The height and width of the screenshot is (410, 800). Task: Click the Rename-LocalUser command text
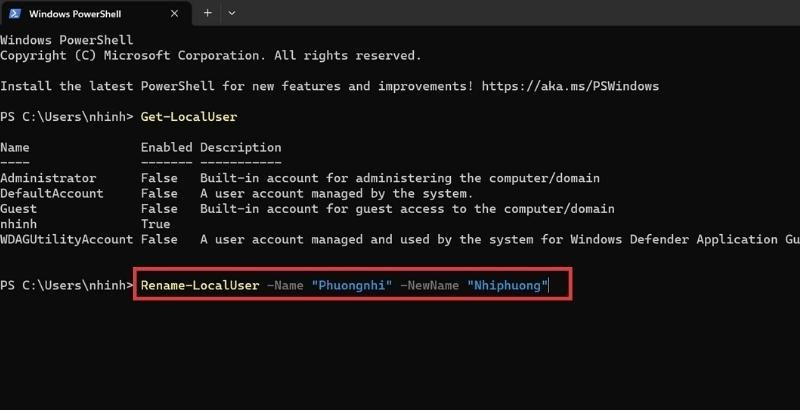point(200,285)
